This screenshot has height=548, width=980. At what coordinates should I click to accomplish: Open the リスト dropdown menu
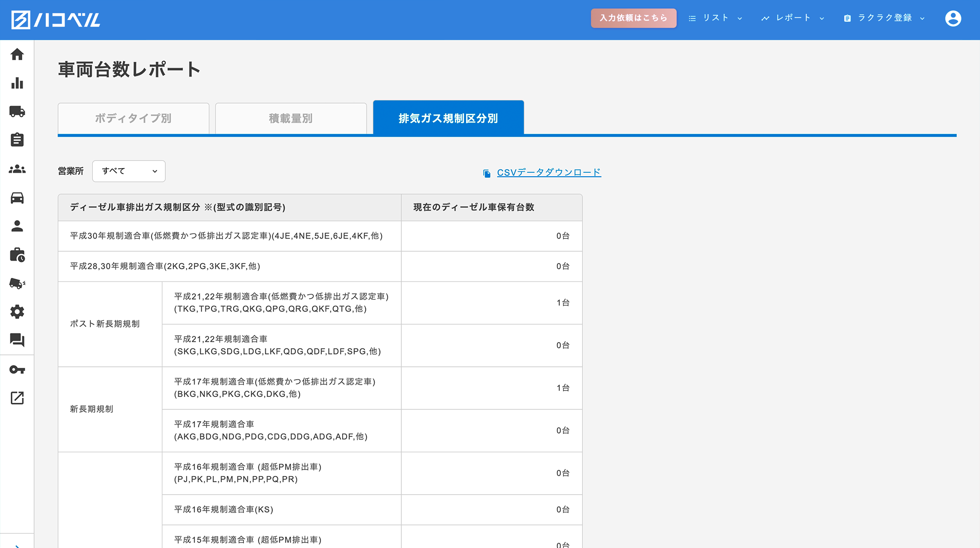pos(715,18)
